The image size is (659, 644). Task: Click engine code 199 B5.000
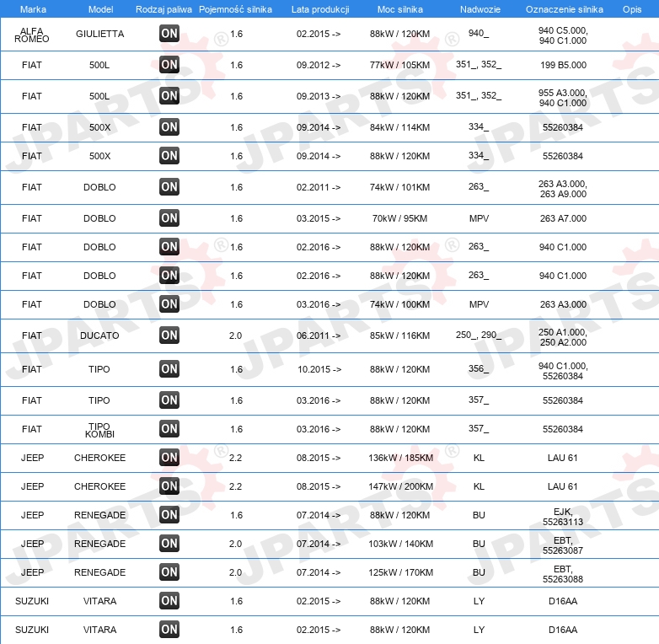coord(563,65)
